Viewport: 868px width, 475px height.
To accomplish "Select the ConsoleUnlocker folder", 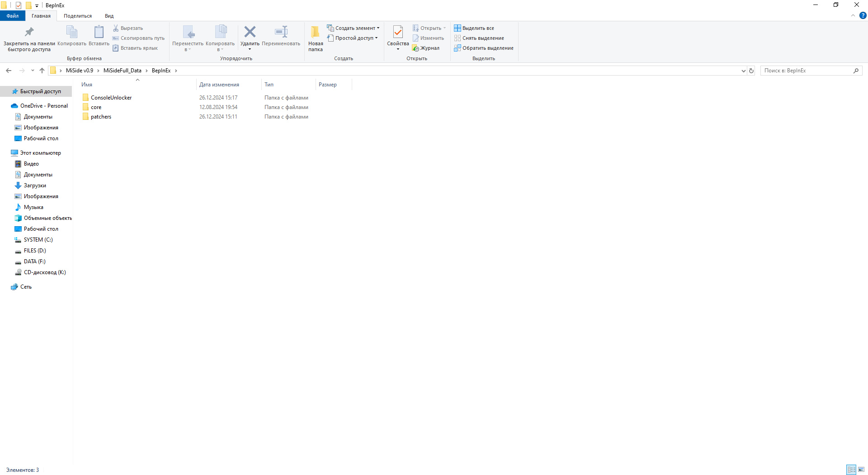I will [111, 98].
